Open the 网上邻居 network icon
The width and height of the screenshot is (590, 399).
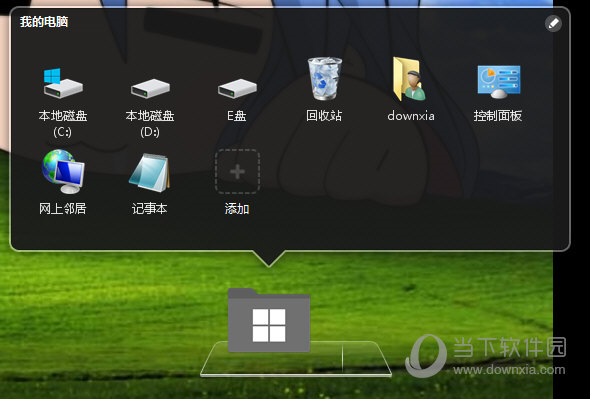tap(63, 171)
